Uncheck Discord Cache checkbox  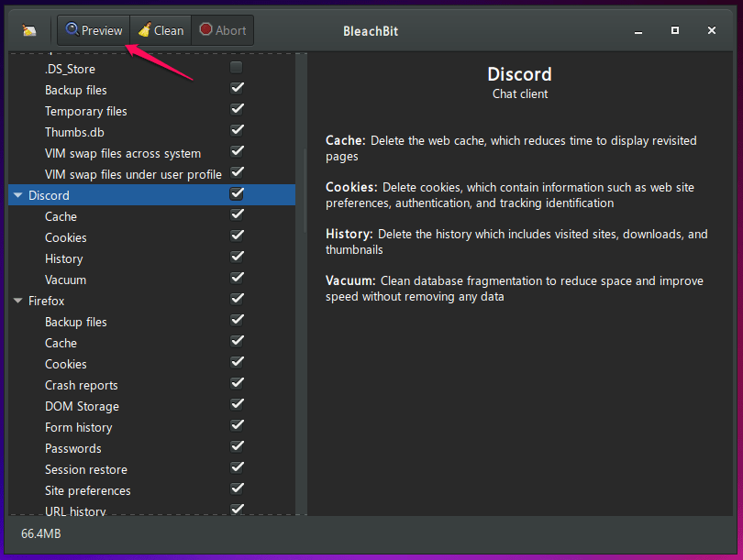[x=237, y=214]
